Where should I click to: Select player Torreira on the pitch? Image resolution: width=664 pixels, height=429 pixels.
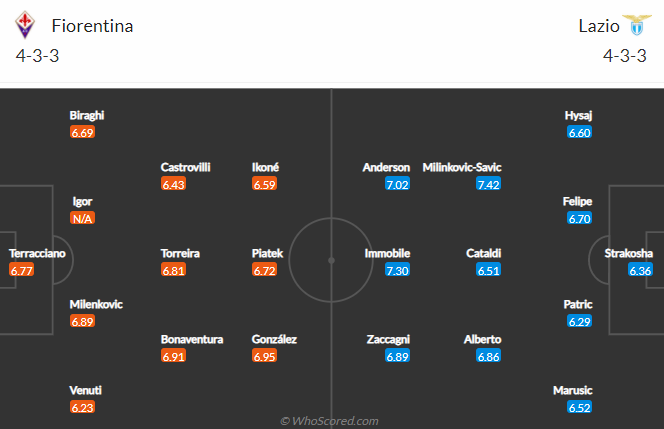180,253
